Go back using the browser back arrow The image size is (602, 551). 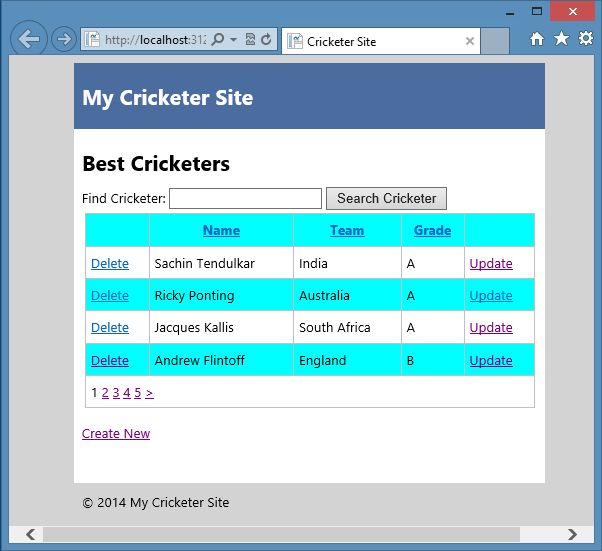pos(29,39)
